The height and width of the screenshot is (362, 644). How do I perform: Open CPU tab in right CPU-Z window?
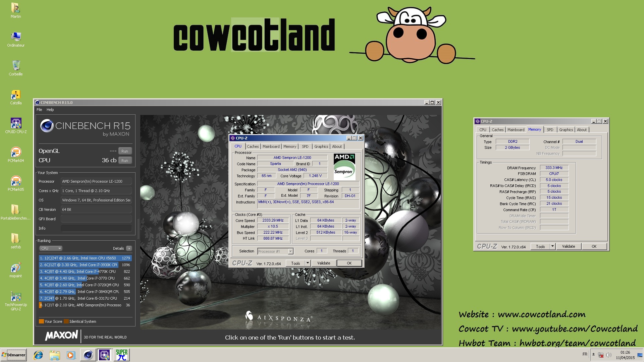483,130
